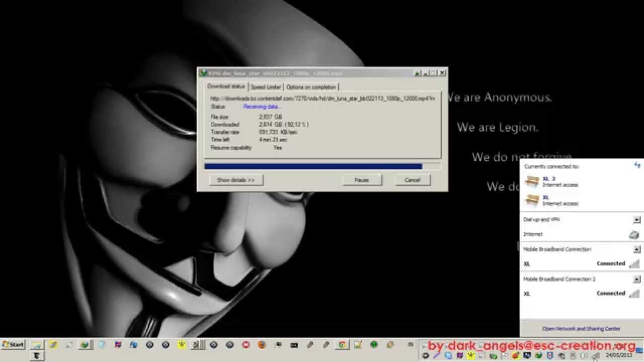This screenshot has height=362, width=644.
Task: Refresh the network list via the arrows icon
Action: [x=637, y=165]
